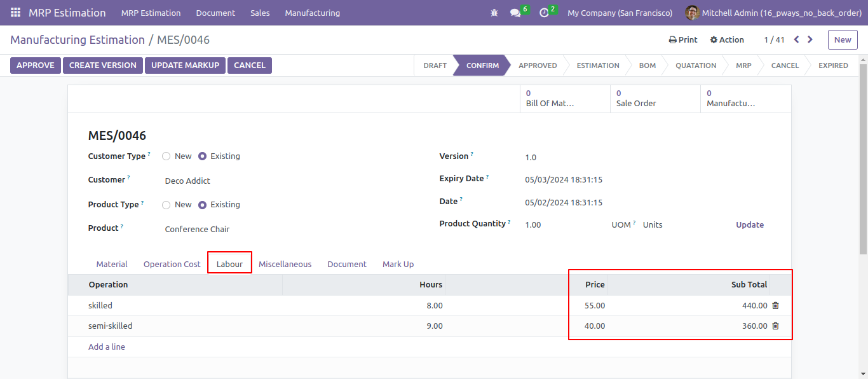Go to next record arrow
Screen dimensions: 868x379
point(810,39)
